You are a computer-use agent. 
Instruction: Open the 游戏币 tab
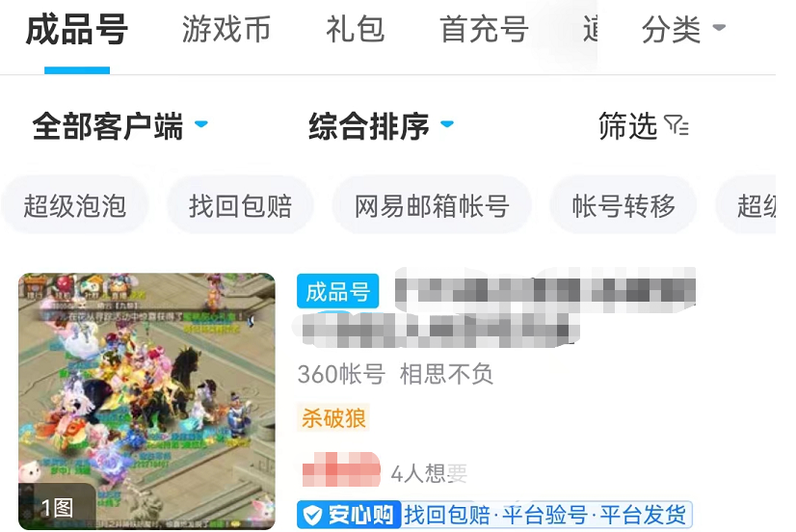(x=226, y=29)
